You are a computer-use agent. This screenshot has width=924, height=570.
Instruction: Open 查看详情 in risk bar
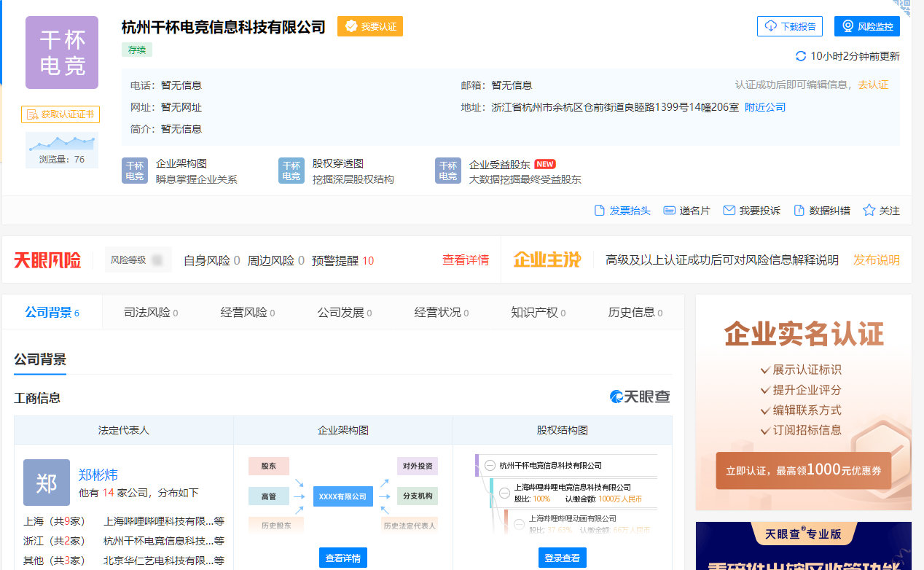466,259
